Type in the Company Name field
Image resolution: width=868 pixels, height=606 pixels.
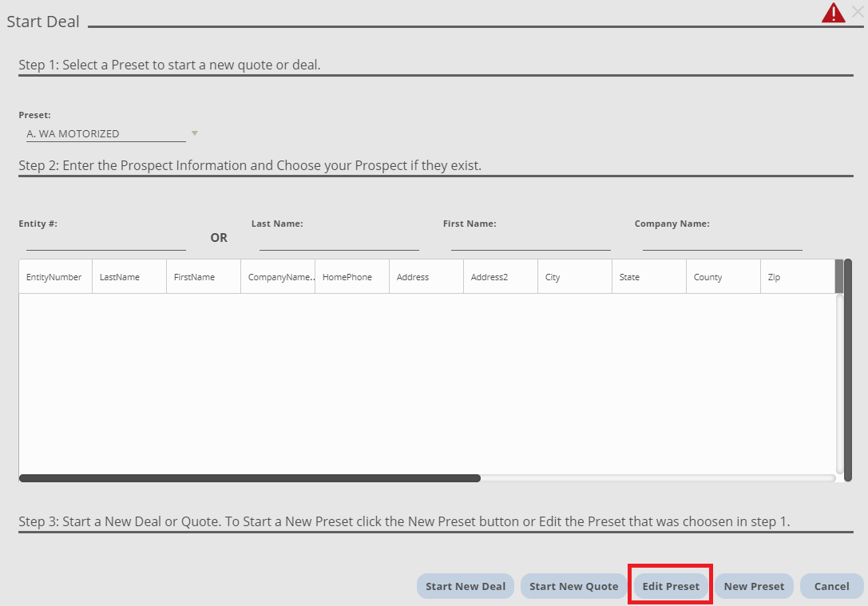[x=722, y=240]
